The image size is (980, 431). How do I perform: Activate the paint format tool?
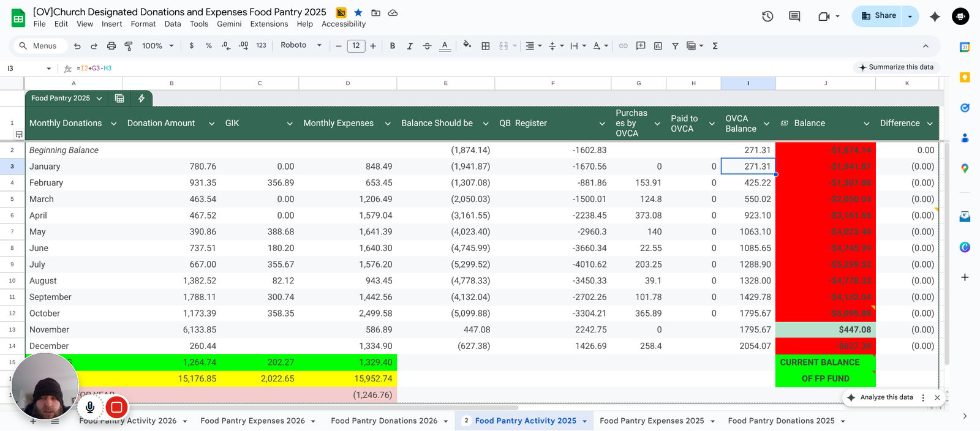[129, 46]
